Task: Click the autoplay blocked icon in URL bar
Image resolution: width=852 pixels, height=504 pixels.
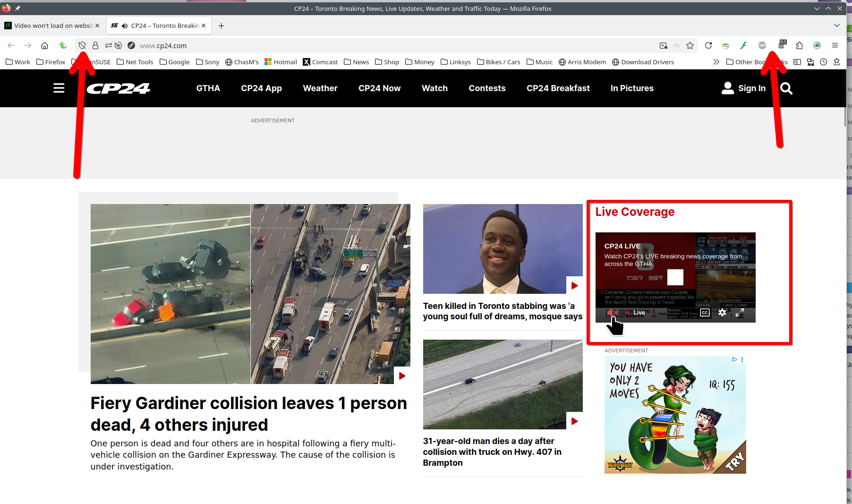Action: tap(119, 45)
